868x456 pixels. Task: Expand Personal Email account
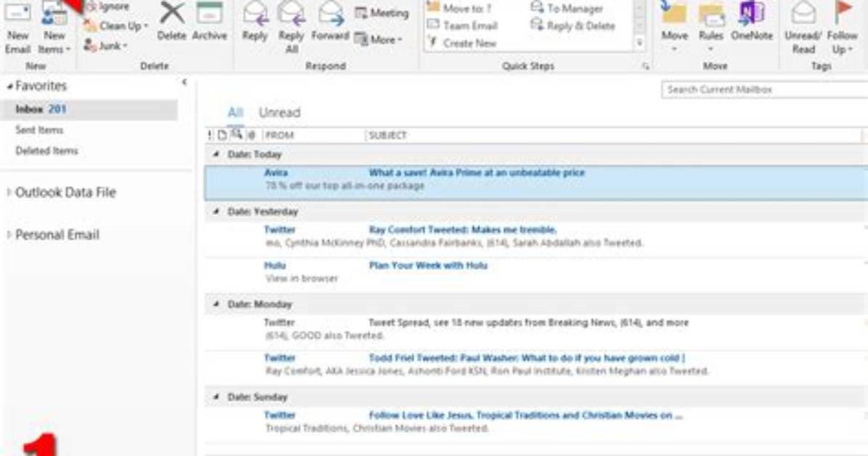[9, 235]
